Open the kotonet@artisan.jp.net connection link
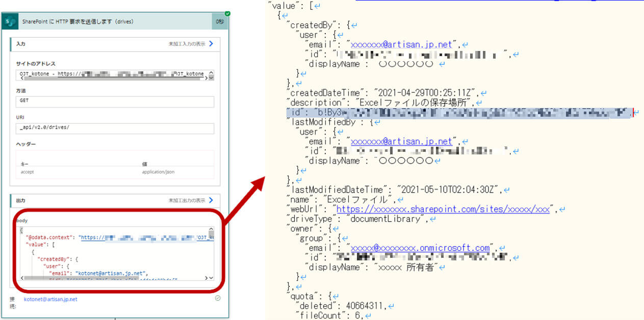The image size is (644, 320). [50, 299]
